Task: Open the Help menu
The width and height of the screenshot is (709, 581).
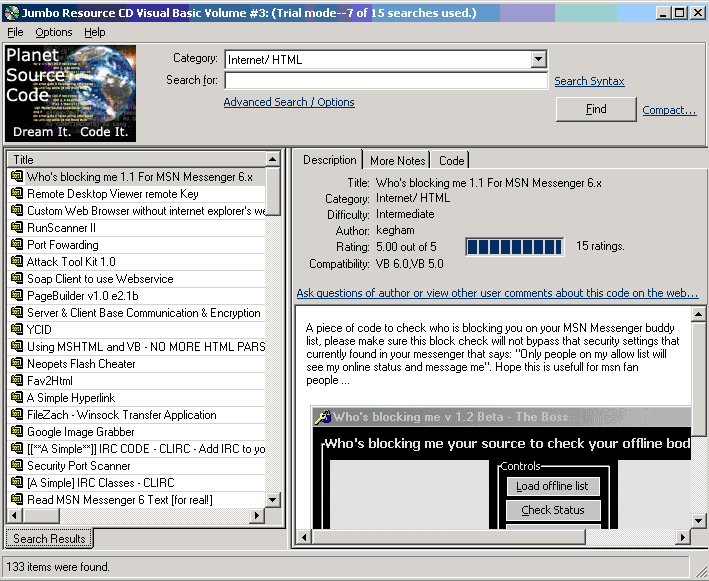Action: 95,32
